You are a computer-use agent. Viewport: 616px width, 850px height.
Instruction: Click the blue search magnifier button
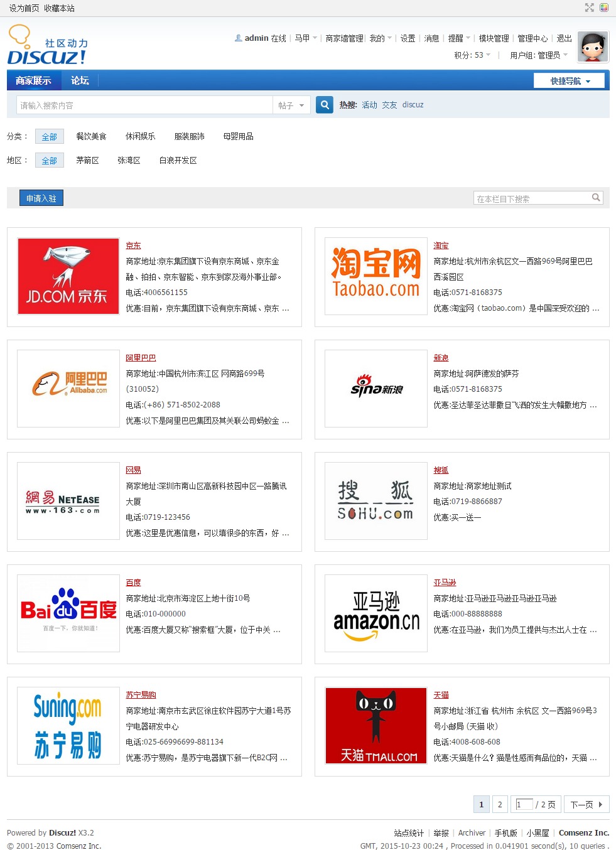[324, 105]
